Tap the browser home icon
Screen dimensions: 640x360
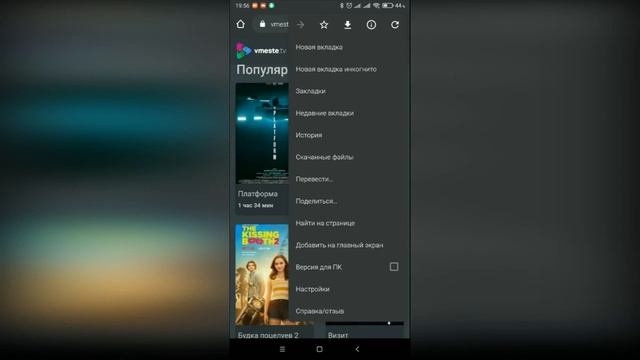[240, 24]
